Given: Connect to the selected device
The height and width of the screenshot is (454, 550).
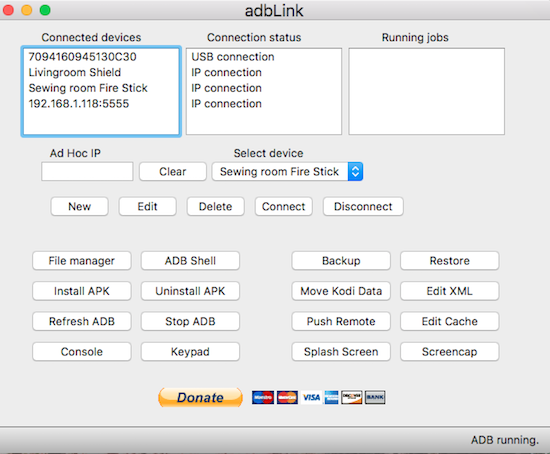Looking at the screenshot, I should (x=283, y=207).
